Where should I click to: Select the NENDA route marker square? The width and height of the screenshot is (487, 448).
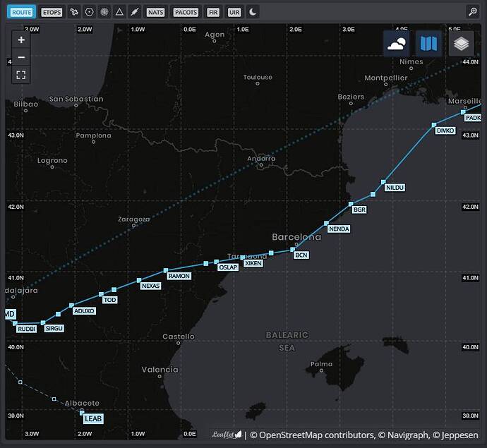point(326,223)
